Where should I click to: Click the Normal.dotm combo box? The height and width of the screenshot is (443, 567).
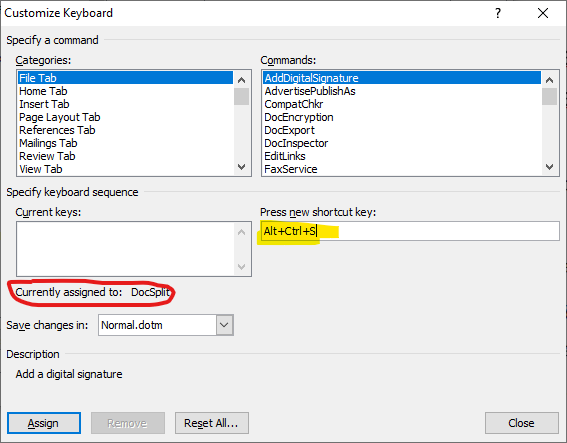coord(166,325)
